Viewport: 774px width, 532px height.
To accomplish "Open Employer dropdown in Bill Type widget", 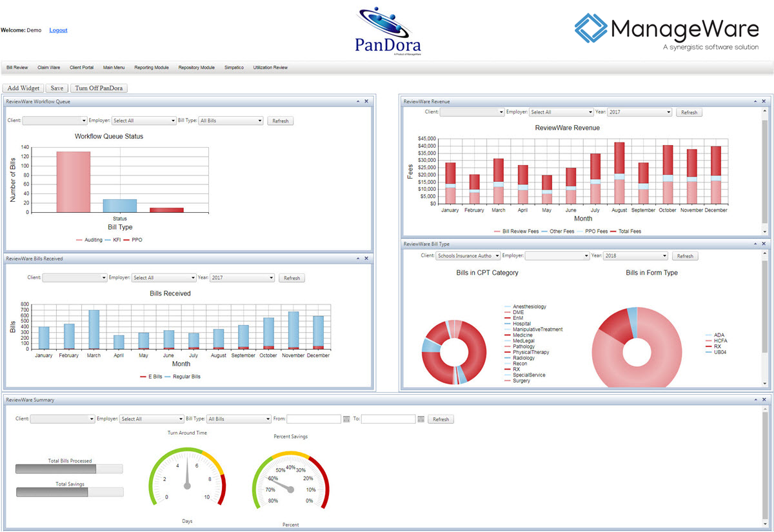I will pyautogui.click(x=557, y=256).
